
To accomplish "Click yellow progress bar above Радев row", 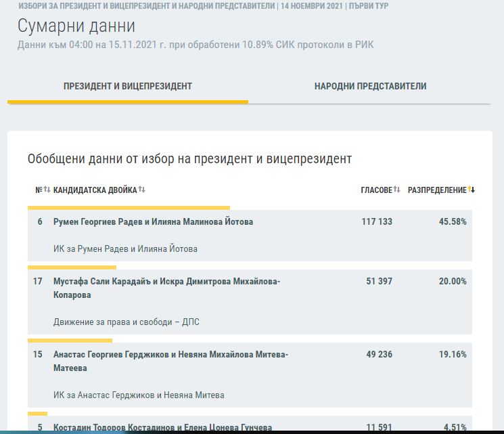I will [129, 208].
